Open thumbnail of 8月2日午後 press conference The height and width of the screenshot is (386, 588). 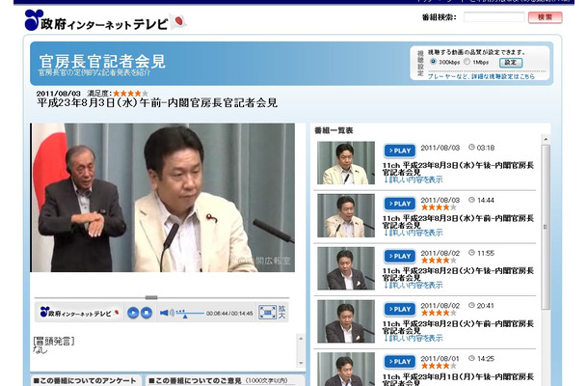pos(346,268)
